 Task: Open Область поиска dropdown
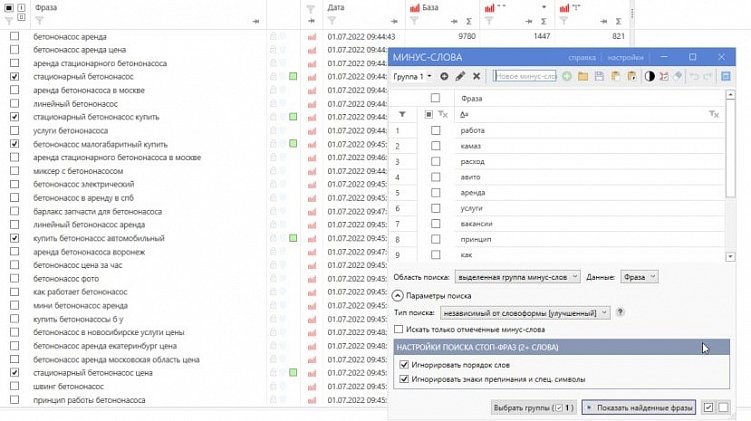(x=517, y=277)
